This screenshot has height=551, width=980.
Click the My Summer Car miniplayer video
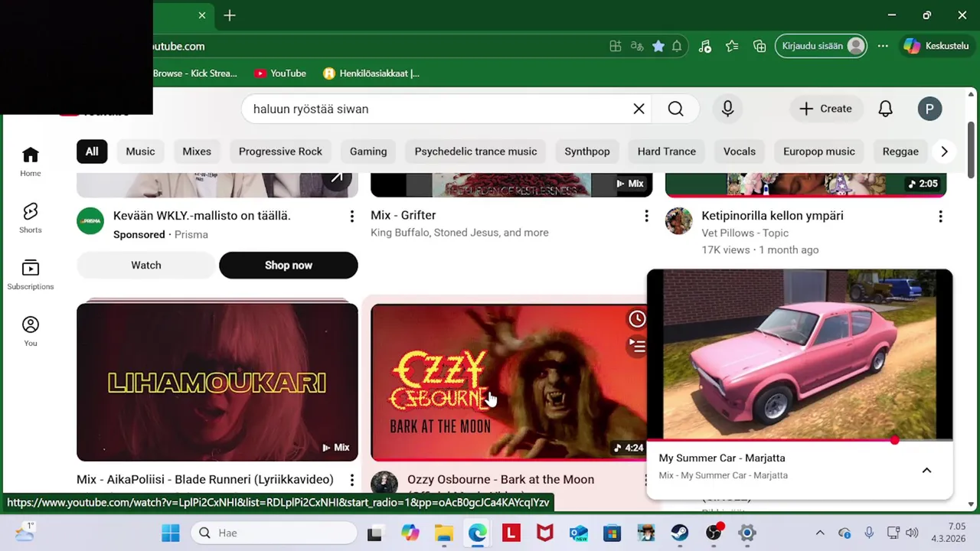(799, 354)
